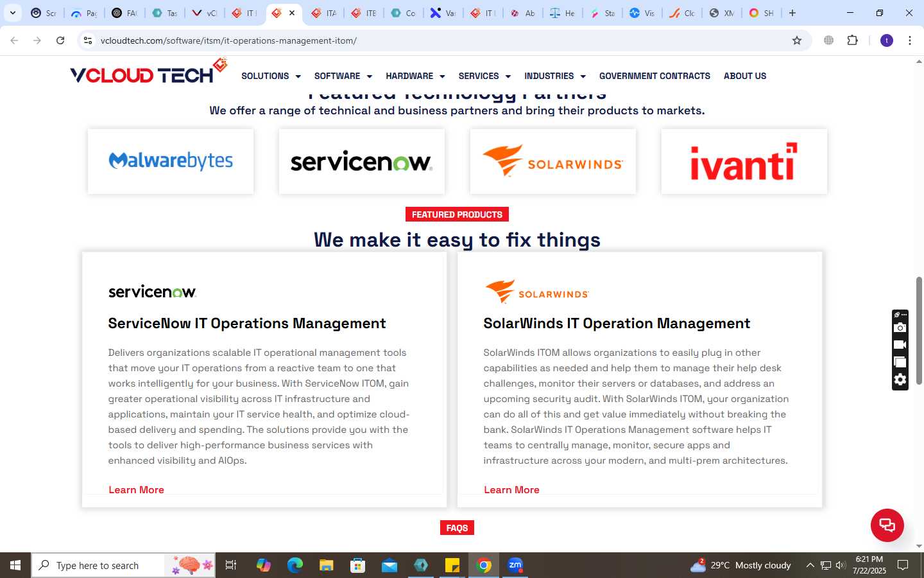Click the address bar URL field
Screen dimensions: 924x578
443,40
